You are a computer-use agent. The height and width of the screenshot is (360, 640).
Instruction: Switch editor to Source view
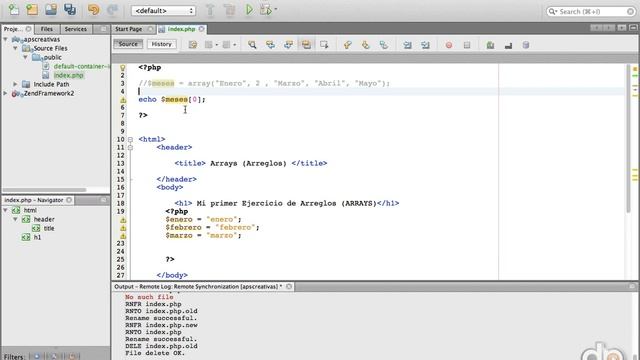pos(128,44)
